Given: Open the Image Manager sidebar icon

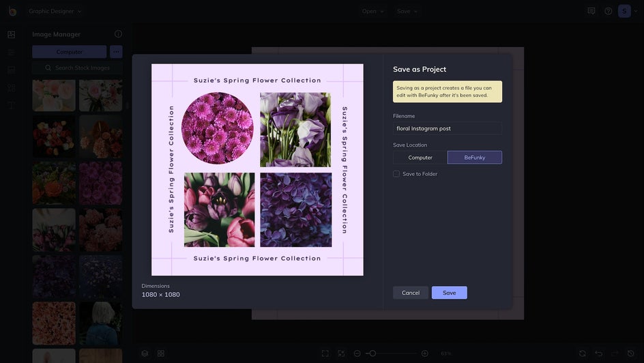Looking at the screenshot, I should [x=12, y=35].
